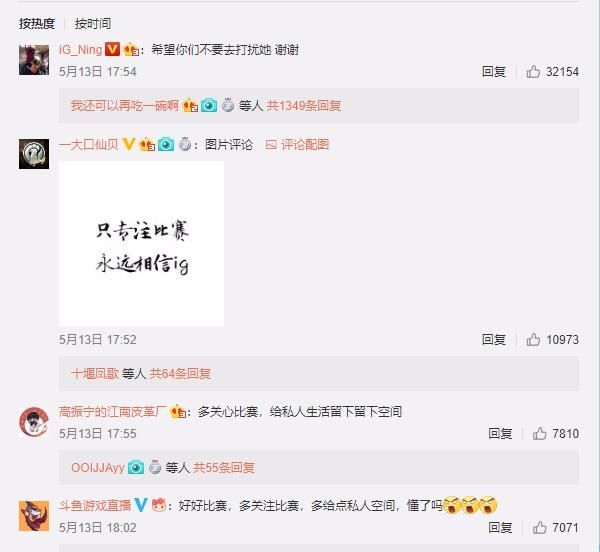Click 回复 under the 17:55 comment
The width and height of the screenshot is (600, 552).
(500, 433)
